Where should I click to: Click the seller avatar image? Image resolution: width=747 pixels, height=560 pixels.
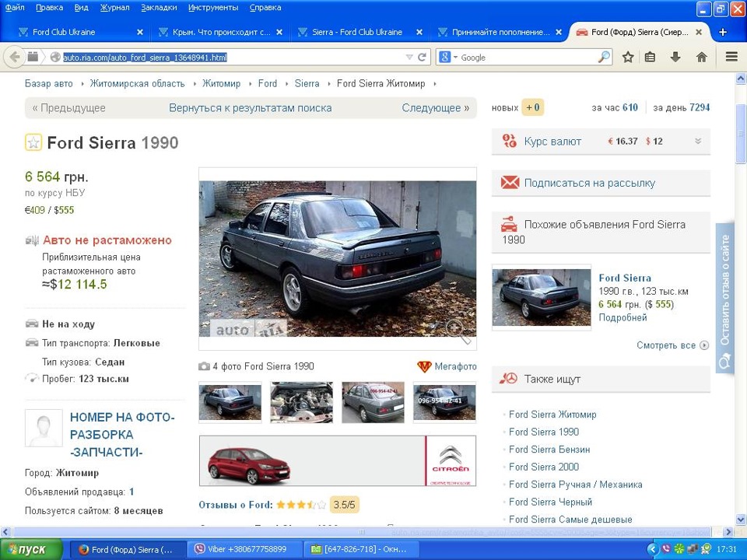coord(44,428)
